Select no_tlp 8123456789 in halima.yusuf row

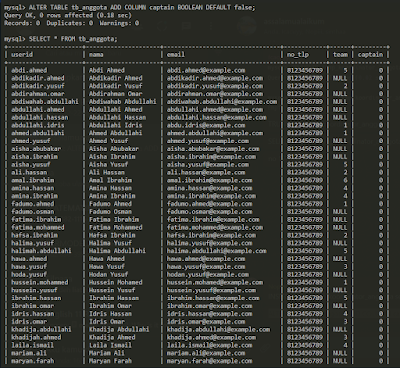coord(305,243)
